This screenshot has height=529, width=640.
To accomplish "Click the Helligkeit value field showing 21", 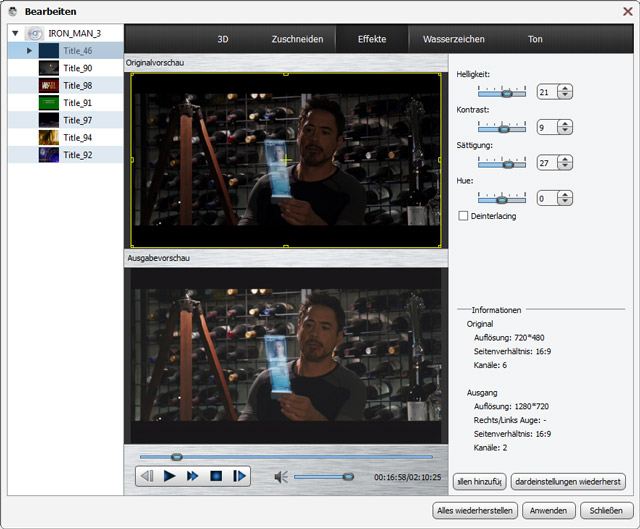I will 548,92.
